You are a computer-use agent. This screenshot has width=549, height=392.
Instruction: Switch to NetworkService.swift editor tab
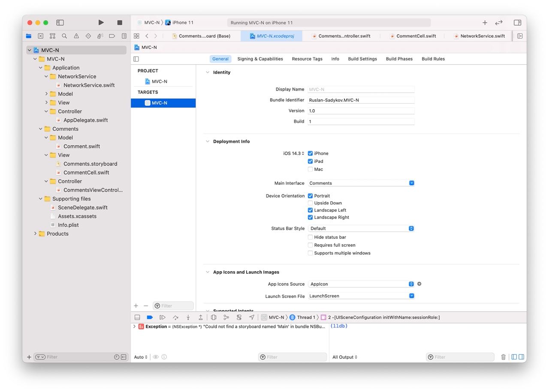[x=479, y=36]
